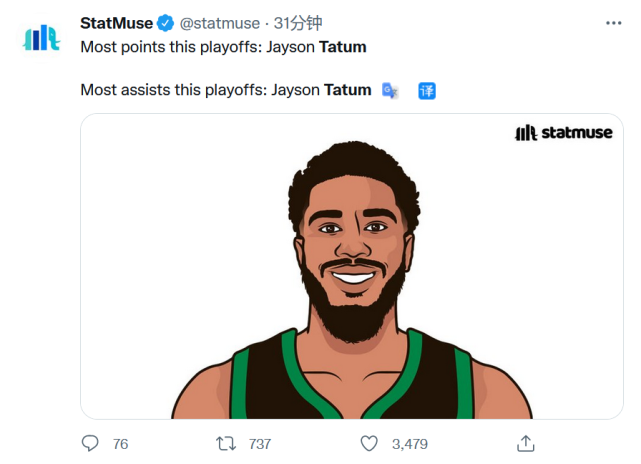
Task: Like the tweet with the heart
Action: tap(368, 442)
